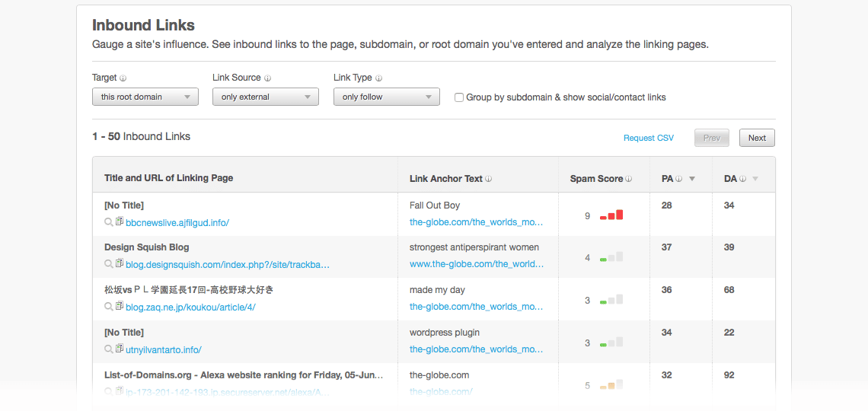Click the Next page button
Image resolution: width=868 pixels, height=411 pixels.
(757, 138)
